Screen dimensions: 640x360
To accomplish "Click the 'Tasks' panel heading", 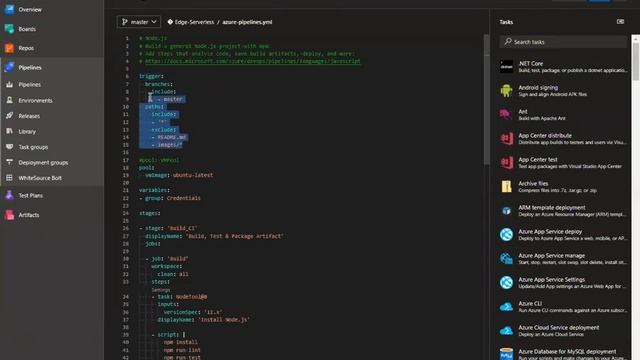I will [506, 22].
